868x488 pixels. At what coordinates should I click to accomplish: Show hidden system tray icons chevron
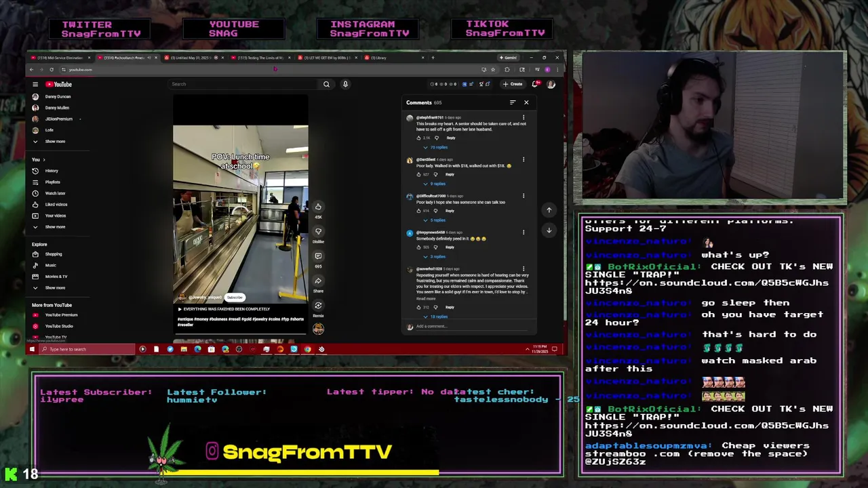point(528,349)
